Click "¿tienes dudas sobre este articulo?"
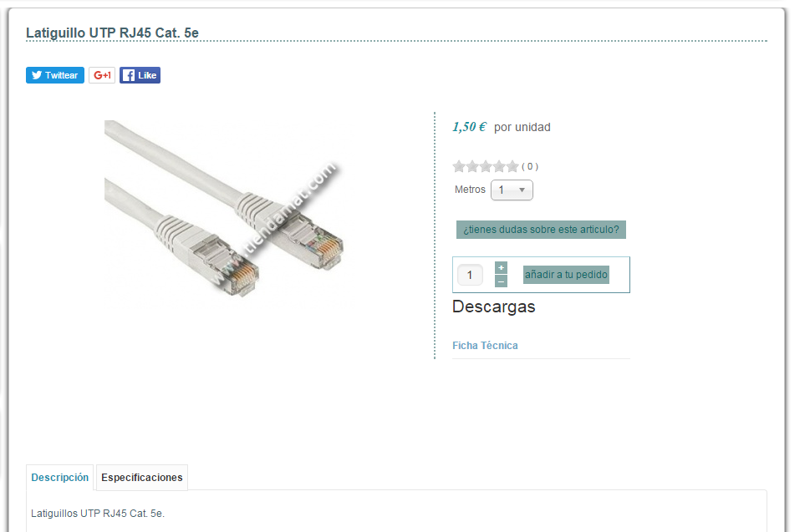The image size is (810, 532). [541, 230]
